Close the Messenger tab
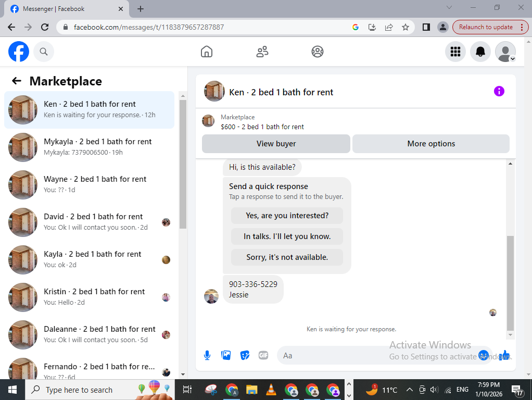This screenshot has width=532, height=400. point(120,9)
